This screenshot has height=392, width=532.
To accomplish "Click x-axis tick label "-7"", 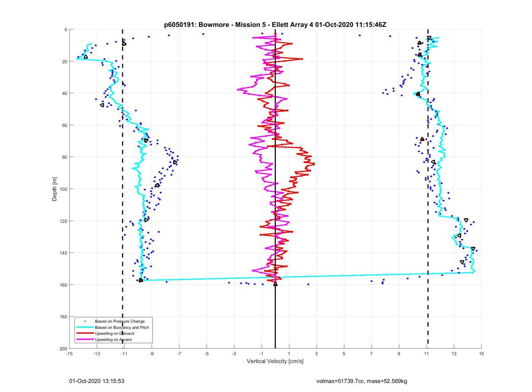I will pos(179,354).
